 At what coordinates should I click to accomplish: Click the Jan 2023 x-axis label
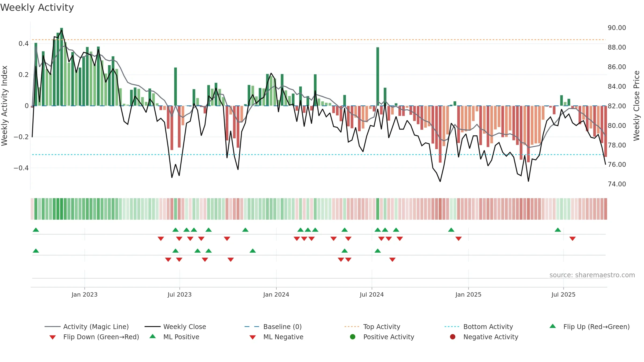85,294
